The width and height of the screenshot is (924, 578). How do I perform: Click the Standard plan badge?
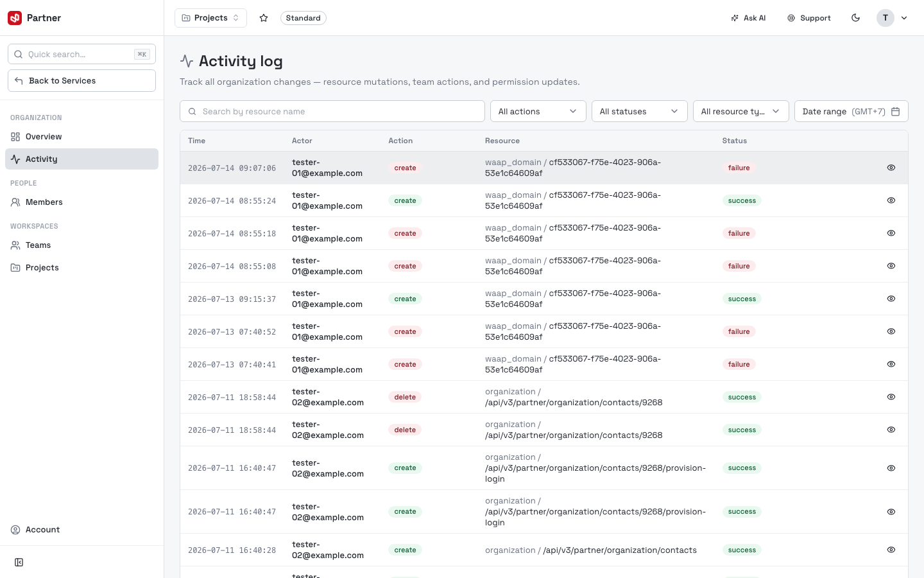click(304, 18)
